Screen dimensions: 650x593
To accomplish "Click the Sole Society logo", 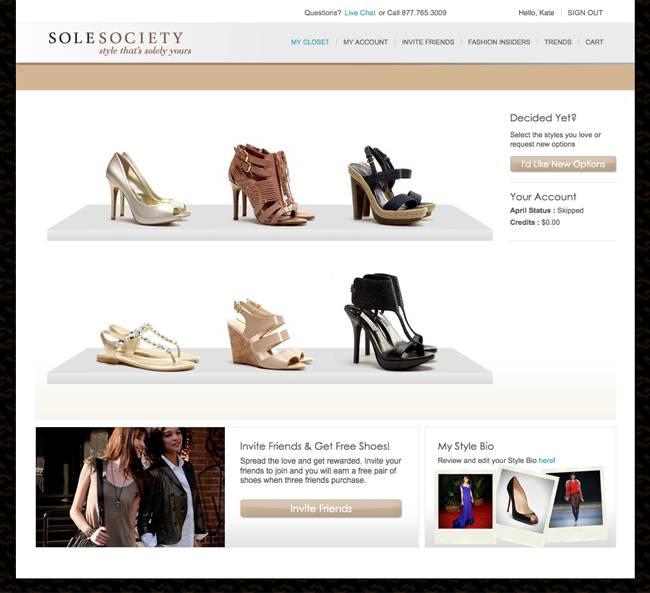I will pos(120,43).
